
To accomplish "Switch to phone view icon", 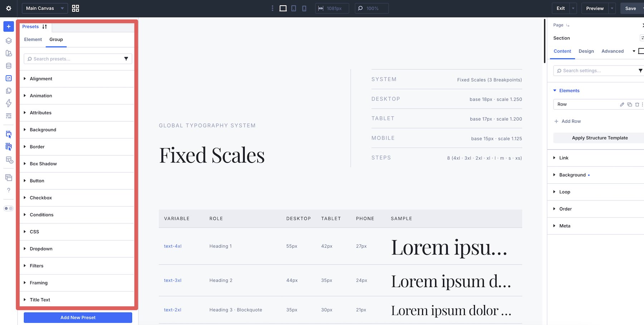I will point(304,8).
